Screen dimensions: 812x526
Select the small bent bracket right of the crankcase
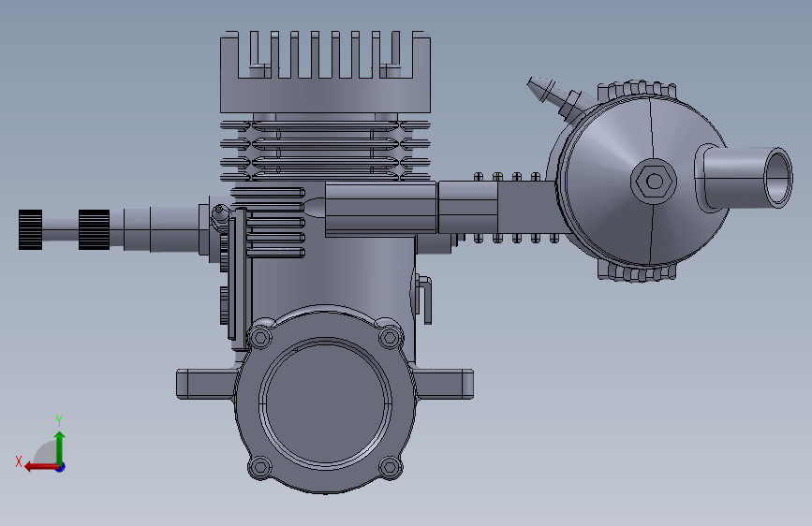click(x=424, y=300)
